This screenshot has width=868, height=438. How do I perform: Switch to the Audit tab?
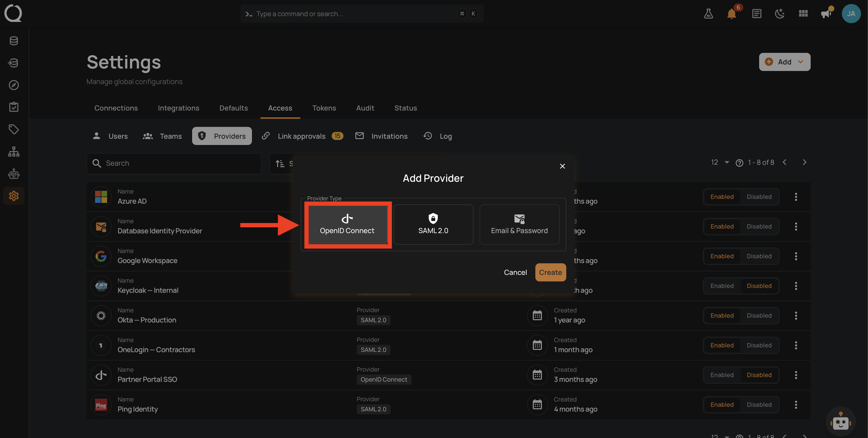click(365, 108)
